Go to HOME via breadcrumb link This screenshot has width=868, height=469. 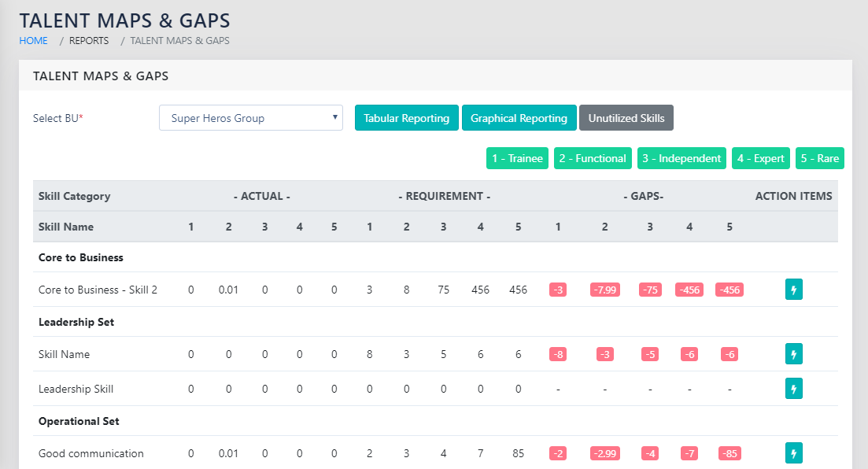click(x=33, y=41)
